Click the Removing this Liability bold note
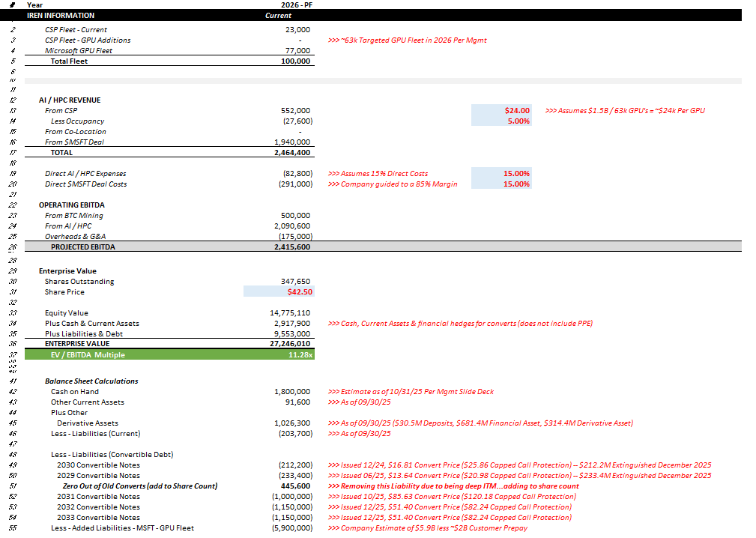Screen dimensions: 756x538 454,486
